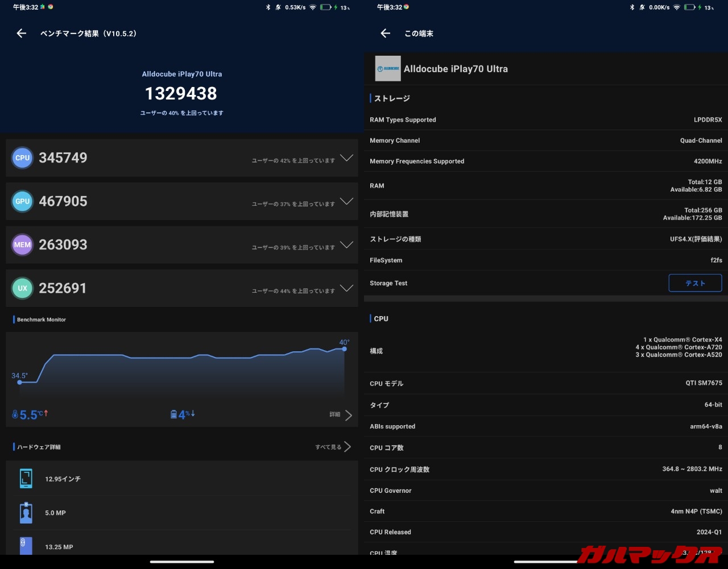Expand the CPU score 345749 details
The image size is (728, 569).
[346, 158]
